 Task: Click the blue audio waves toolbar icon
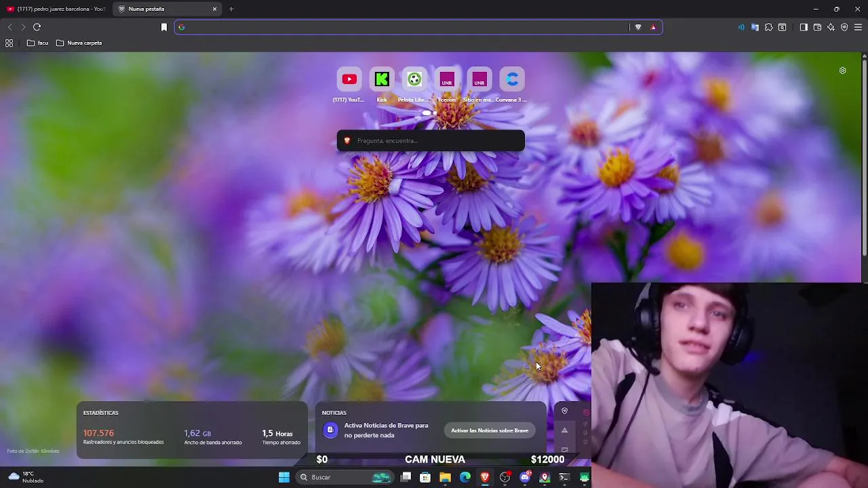pyautogui.click(x=741, y=27)
